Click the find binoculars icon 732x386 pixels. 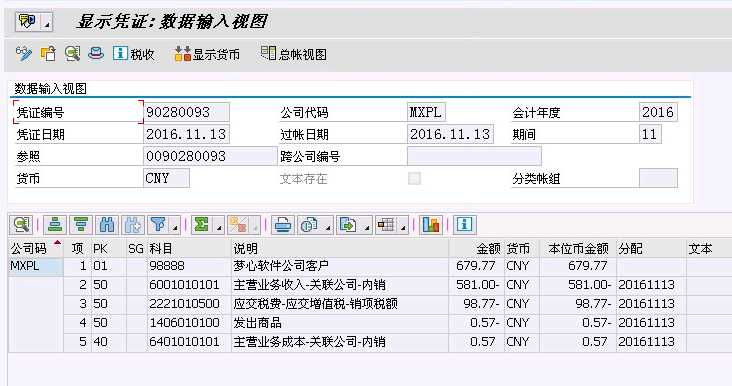pyautogui.click(x=107, y=225)
